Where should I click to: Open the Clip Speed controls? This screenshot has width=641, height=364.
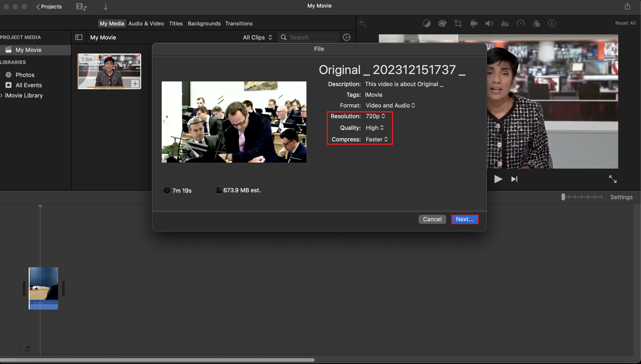click(520, 23)
